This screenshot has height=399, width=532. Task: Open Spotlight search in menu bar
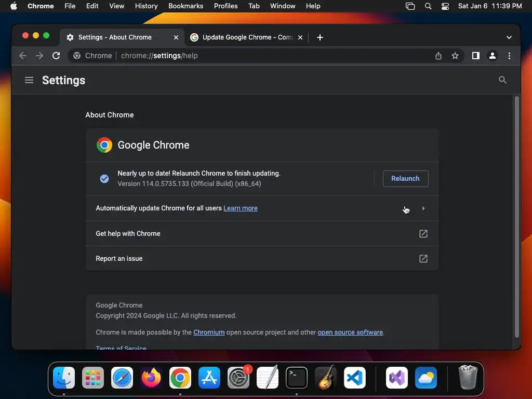pyautogui.click(x=428, y=6)
